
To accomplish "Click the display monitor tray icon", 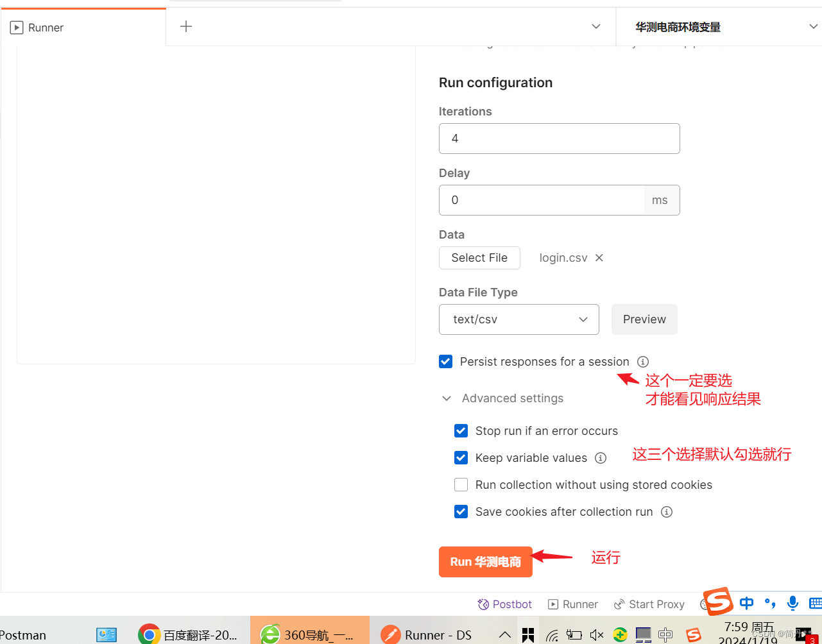I will [x=643, y=635].
